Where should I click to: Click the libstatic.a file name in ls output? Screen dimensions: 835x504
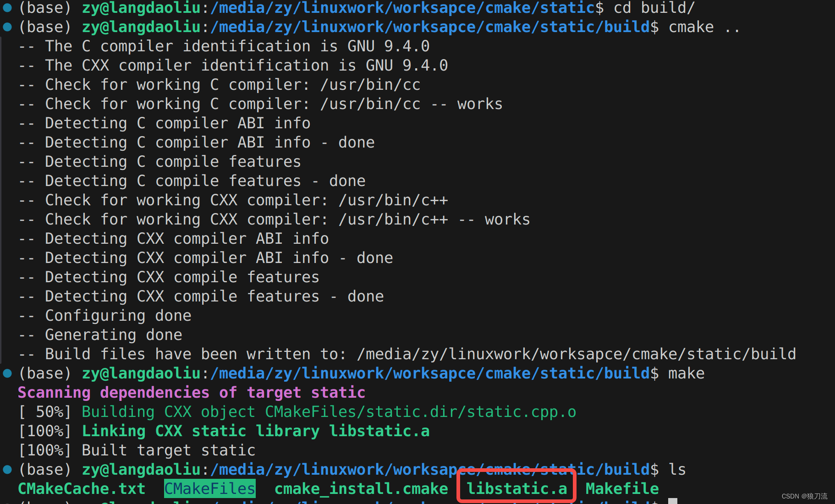[x=517, y=489]
